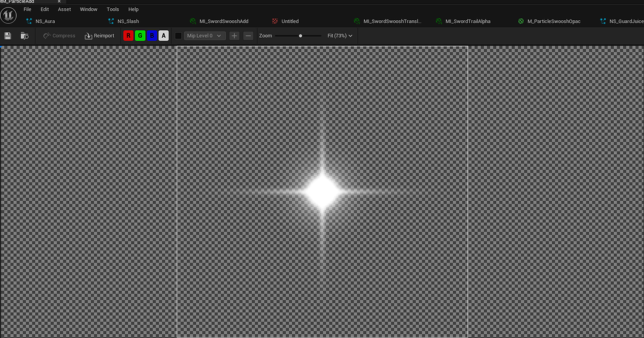Toggle the Alpha channel view
The height and width of the screenshot is (338, 644).
[164, 36]
